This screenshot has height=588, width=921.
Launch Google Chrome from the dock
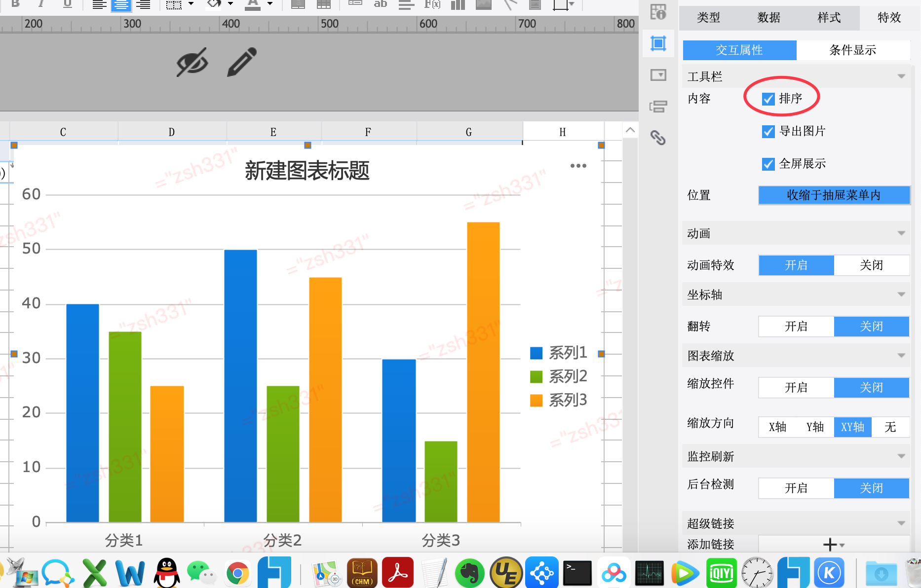coord(237,573)
